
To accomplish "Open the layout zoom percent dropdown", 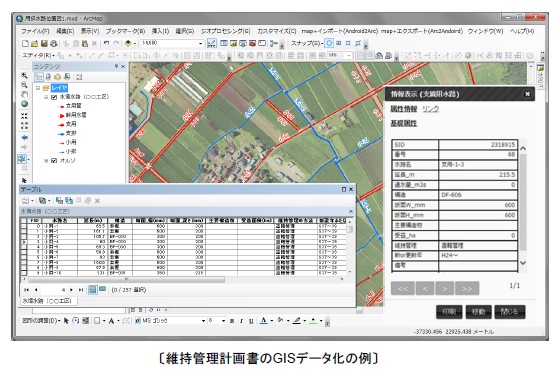I will [x=349, y=55].
